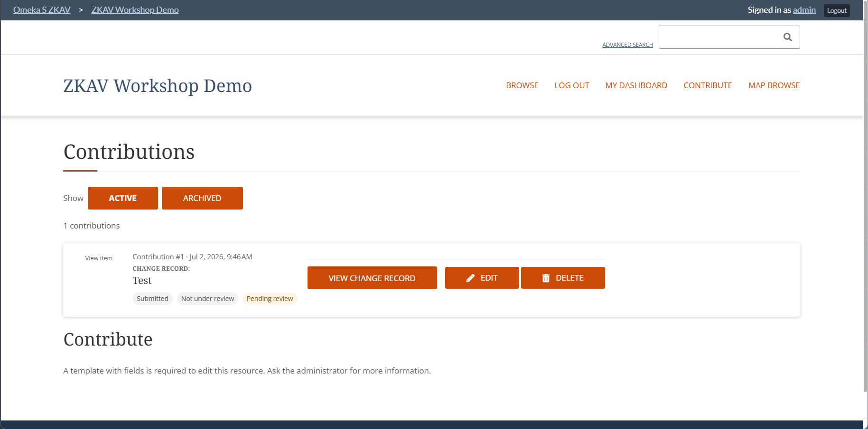Show Active contributions
This screenshot has width=868, height=429.
(x=123, y=198)
